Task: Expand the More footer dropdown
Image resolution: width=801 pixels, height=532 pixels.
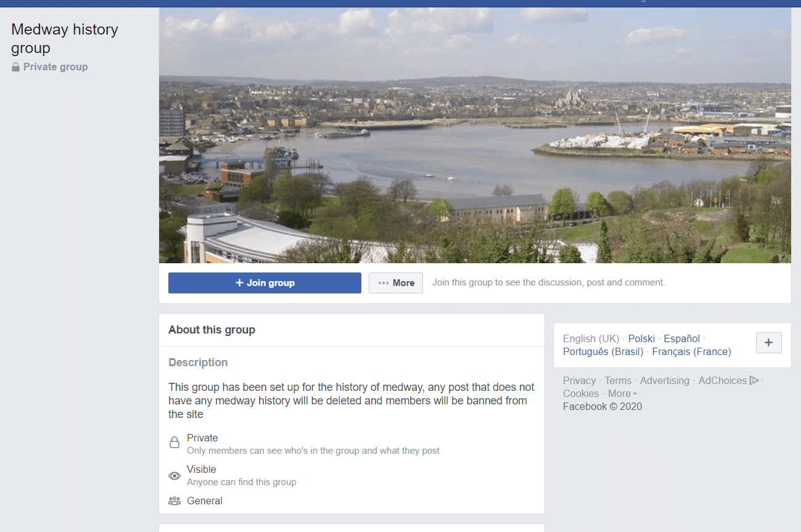Action: pos(622,393)
